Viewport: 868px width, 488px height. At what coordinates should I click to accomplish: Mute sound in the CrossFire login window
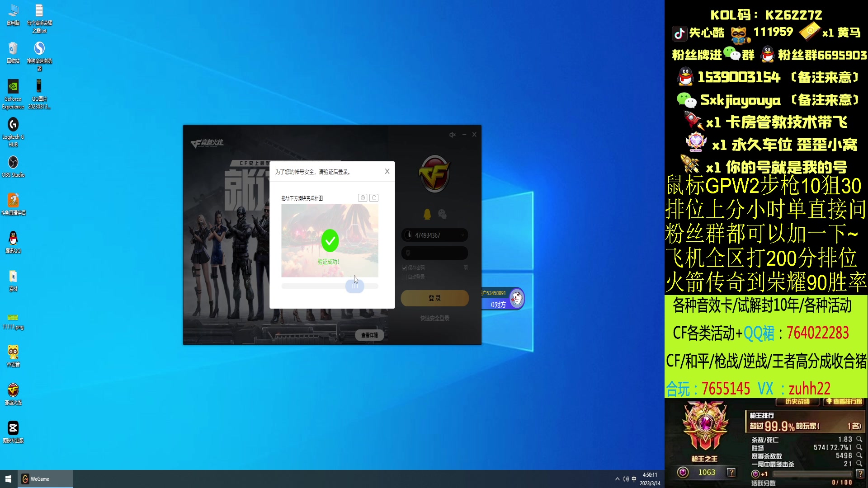tap(452, 135)
